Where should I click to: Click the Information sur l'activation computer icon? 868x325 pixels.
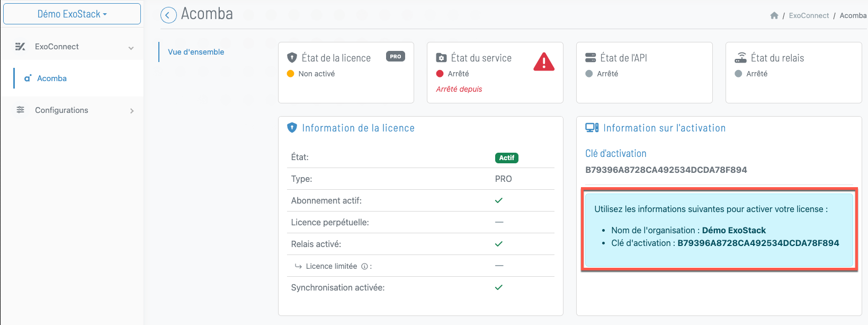coord(592,128)
